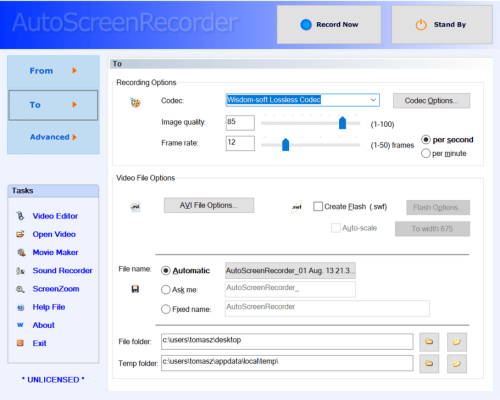The height and width of the screenshot is (400, 500).
Task: Click the Sound Recorder microphone icon
Action: [20, 271]
